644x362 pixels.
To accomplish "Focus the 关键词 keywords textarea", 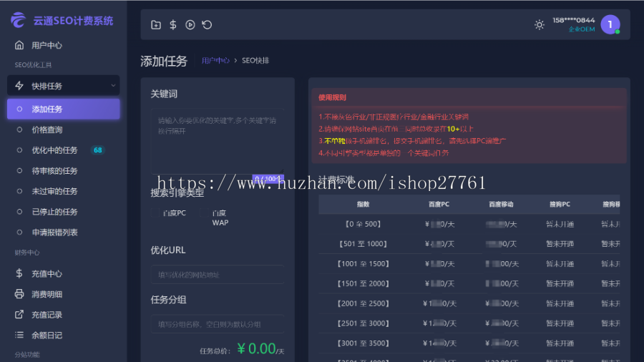I will 218,141.
